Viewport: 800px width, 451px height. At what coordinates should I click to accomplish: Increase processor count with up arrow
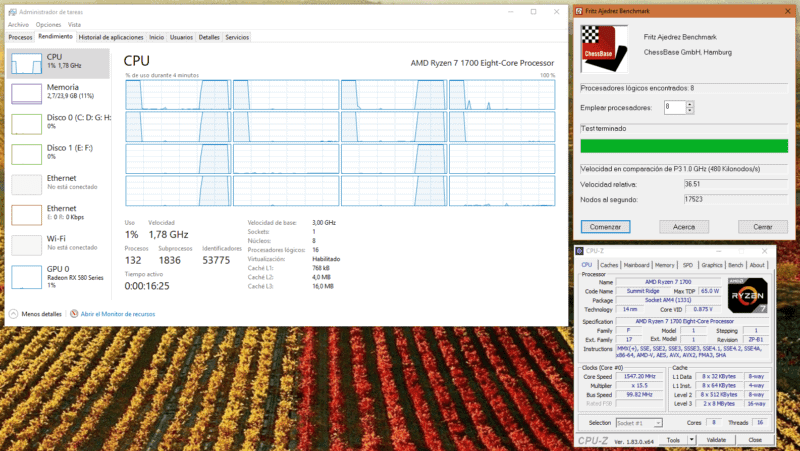[x=690, y=104]
